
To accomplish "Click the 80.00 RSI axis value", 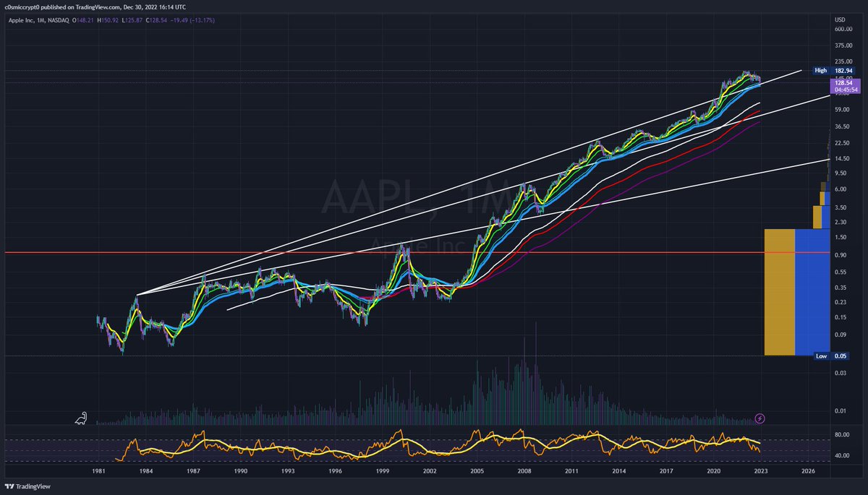I will click(841, 435).
